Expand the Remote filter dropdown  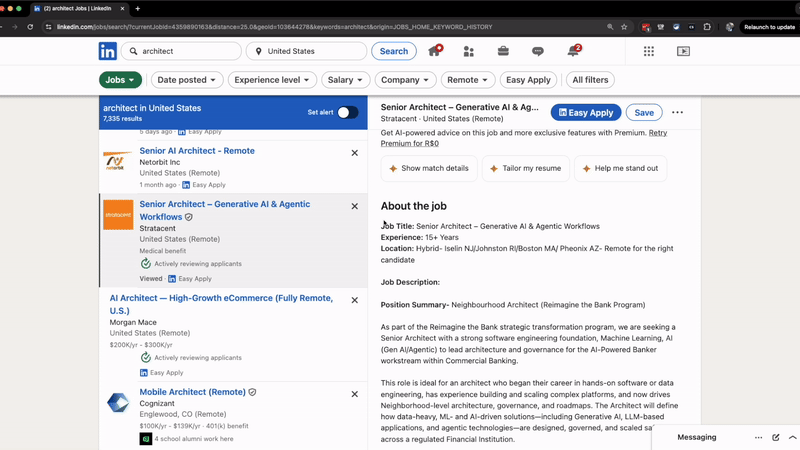tap(467, 80)
